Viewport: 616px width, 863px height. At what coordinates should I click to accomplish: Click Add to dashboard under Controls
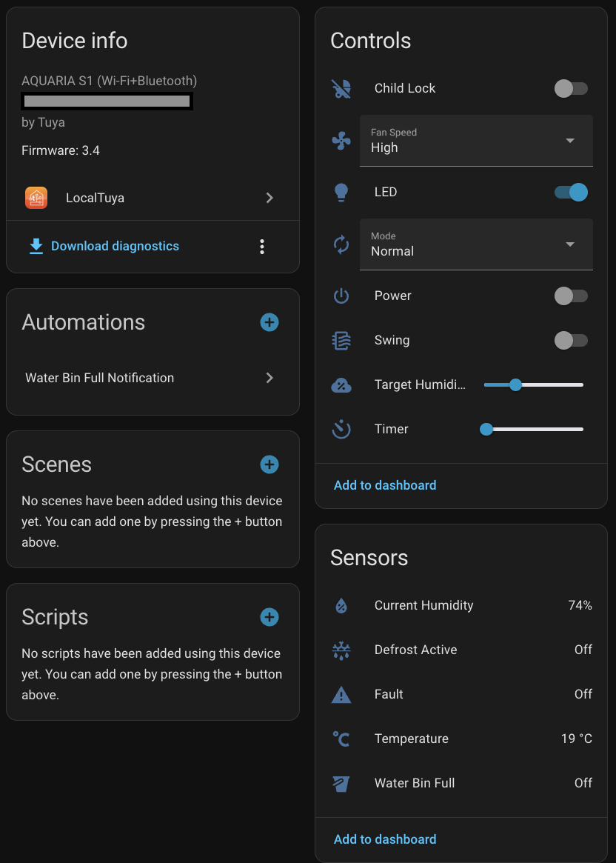pyautogui.click(x=385, y=485)
